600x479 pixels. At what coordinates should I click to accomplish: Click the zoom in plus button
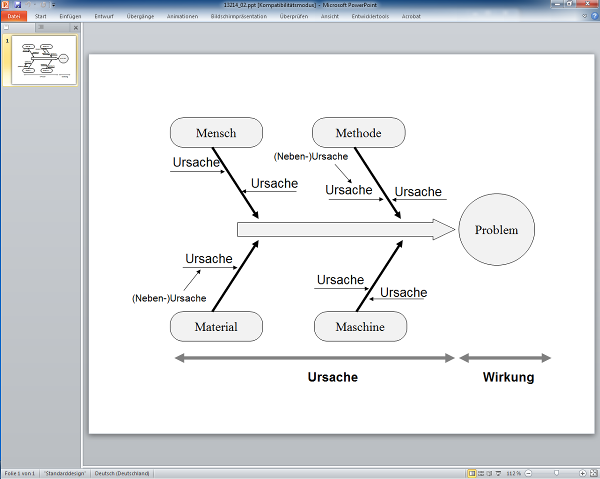click(x=581, y=473)
